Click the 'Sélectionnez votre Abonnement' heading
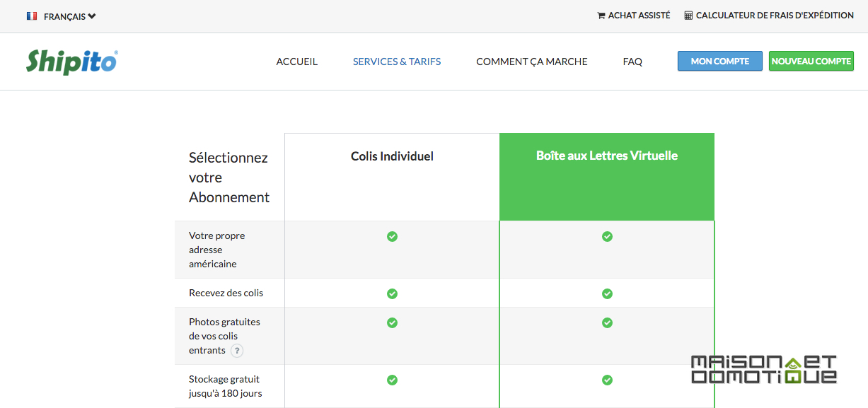 [x=229, y=177]
